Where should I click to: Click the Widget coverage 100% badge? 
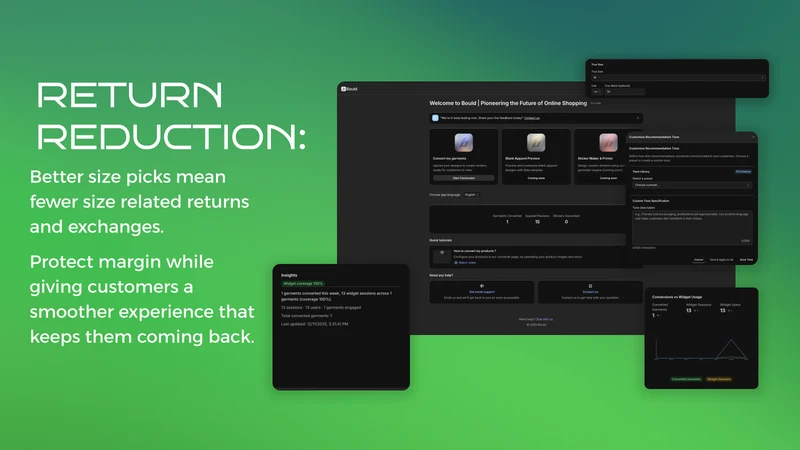pos(303,284)
